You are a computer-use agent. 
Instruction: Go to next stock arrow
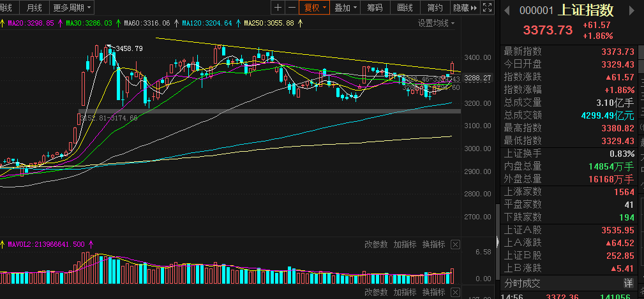pos(632,10)
